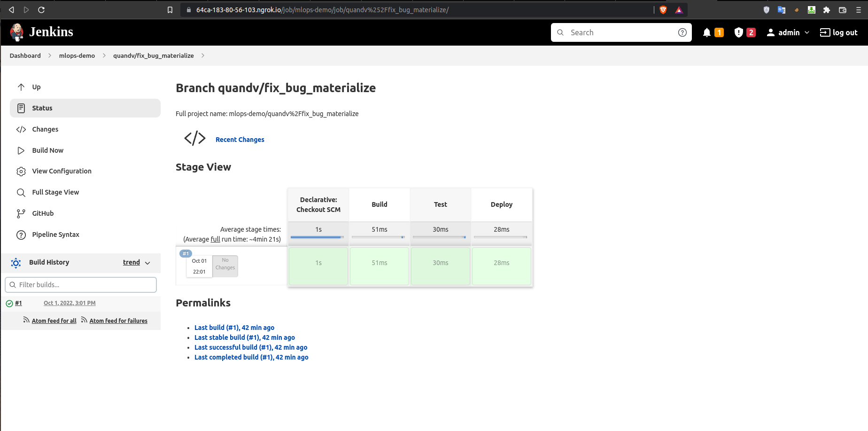Trigger Build Now from the sidebar
868x431 pixels.
tap(47, 150)
